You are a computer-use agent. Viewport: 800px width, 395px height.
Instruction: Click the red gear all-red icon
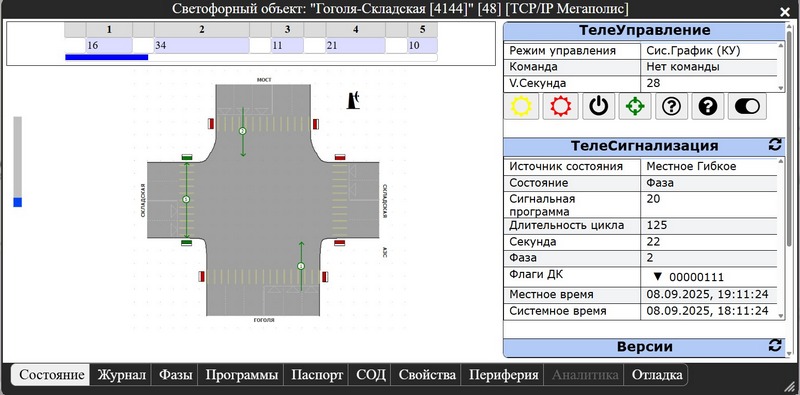(x=560, y=106)
